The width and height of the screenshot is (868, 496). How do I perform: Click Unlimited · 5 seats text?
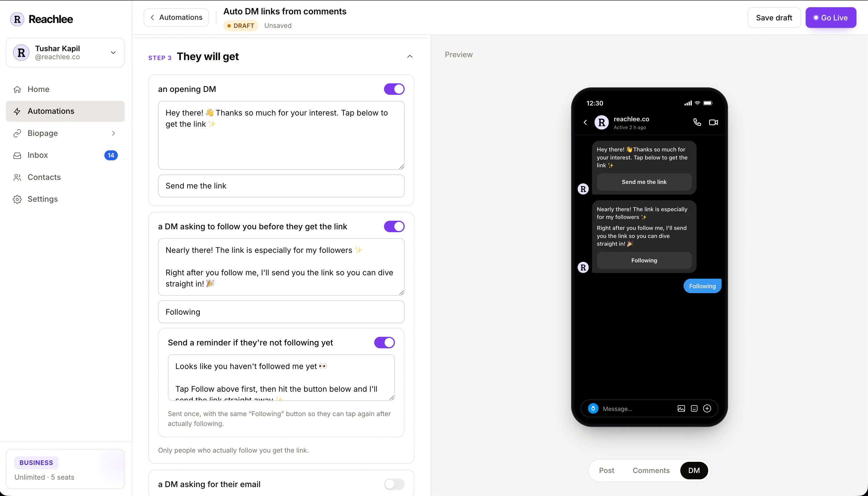tap(44, 477)
